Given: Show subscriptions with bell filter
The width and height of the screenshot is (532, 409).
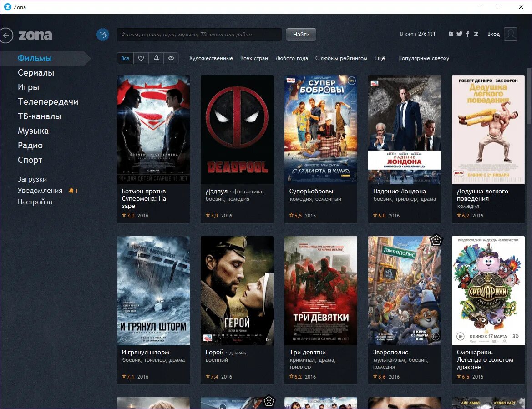Looking at the screenshot, I should tap(156, 58).
